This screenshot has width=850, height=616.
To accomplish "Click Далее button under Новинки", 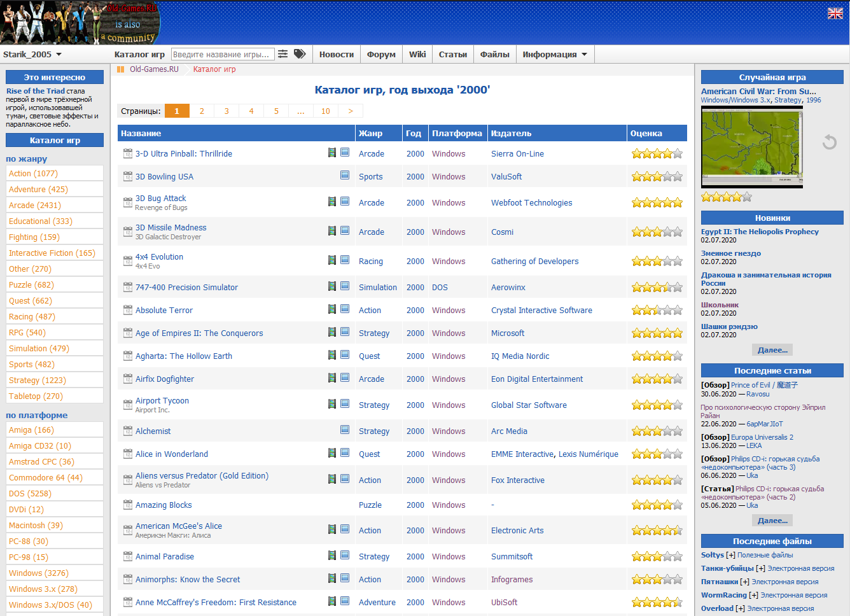I will pyautogui.click(x=772, y=350).
